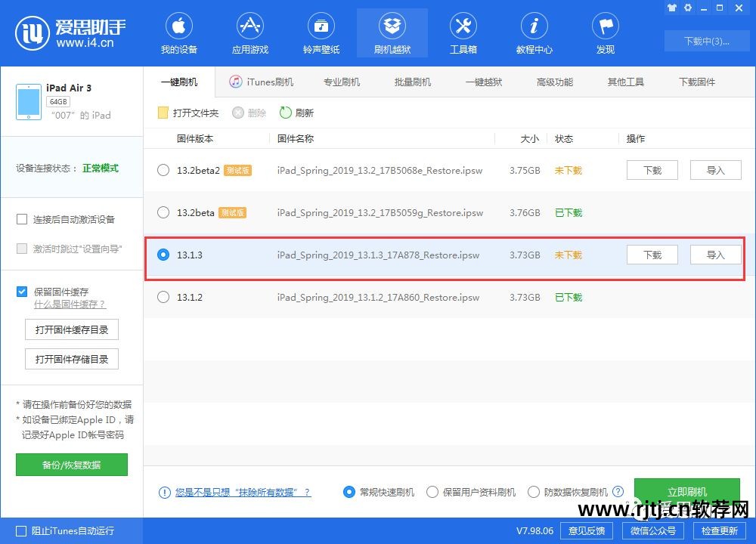The image size is (756, 544).
Task: Click the 64GB capacity badge
Action: click(x=58, y=102)
